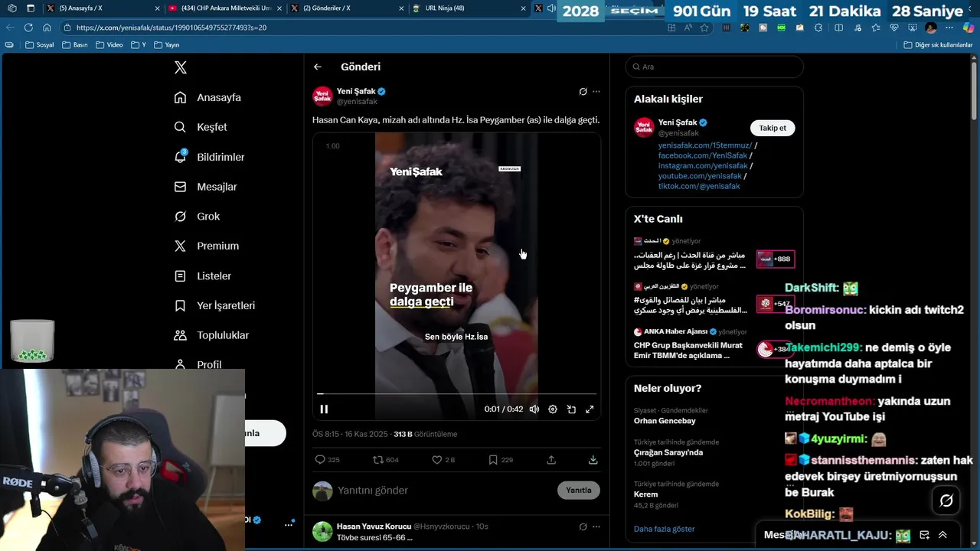Click Takip et for Yeni Şafak

pyautogui.click(x=773, y=128)
